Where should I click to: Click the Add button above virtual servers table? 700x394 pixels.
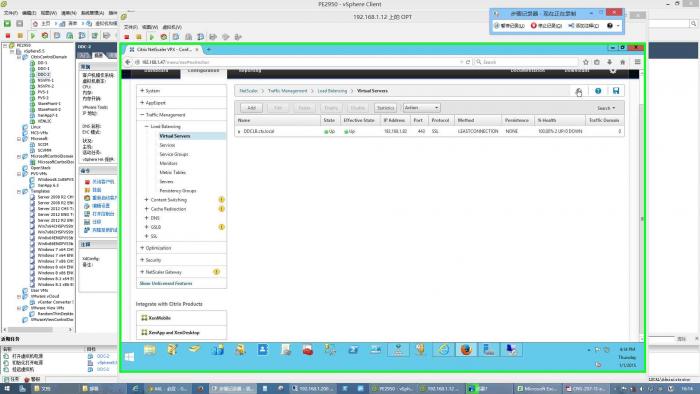(x=251, y=108)
